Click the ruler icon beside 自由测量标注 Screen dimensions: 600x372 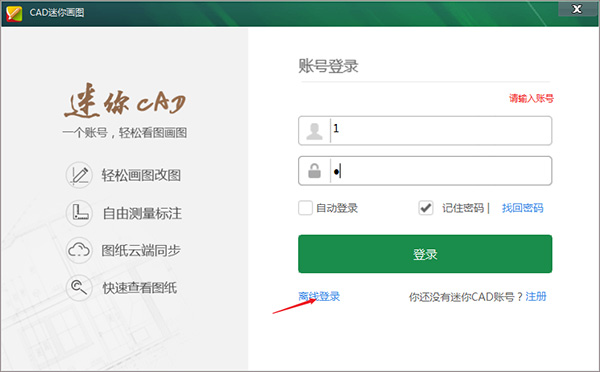79,212
